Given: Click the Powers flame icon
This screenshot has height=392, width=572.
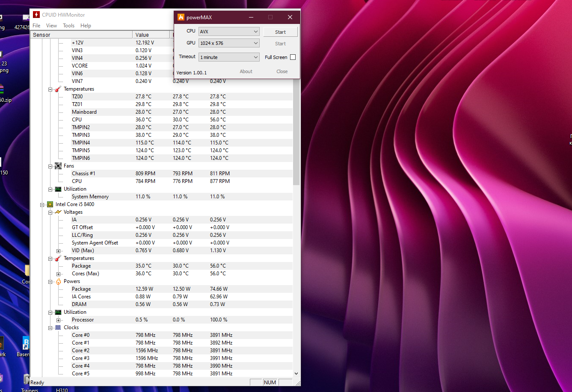Looking at the screenshot, I should pyautogui.click(x=58, y=281).
